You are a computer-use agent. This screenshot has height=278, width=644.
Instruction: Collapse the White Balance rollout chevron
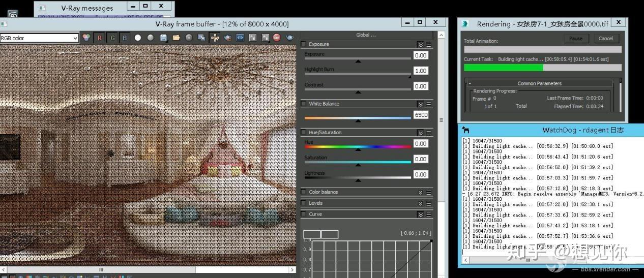point(421,104)
